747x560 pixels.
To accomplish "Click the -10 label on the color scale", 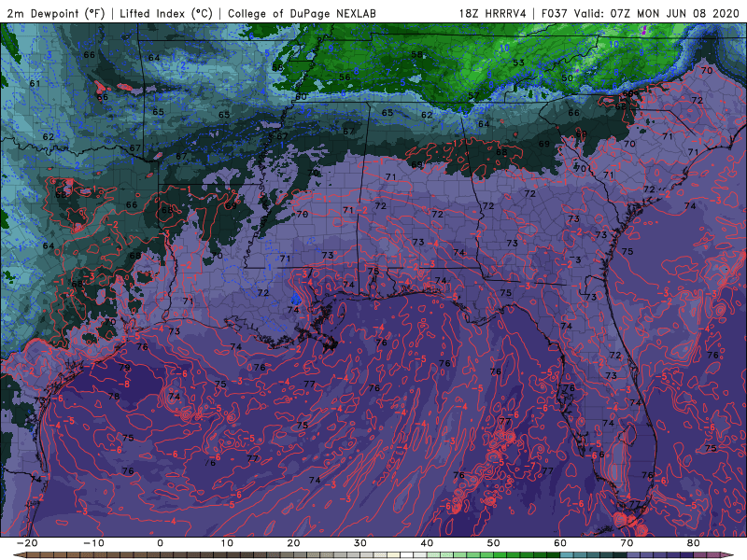I will click(x=93, y=543).
